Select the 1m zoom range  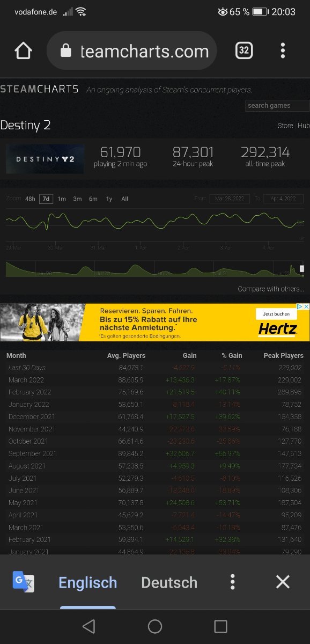coord(62,199)
